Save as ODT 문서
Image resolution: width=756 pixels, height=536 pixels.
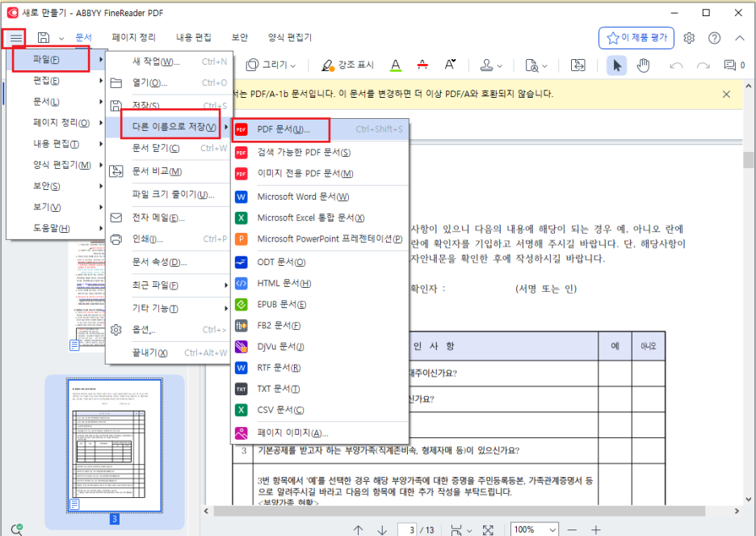coord(320,263)
